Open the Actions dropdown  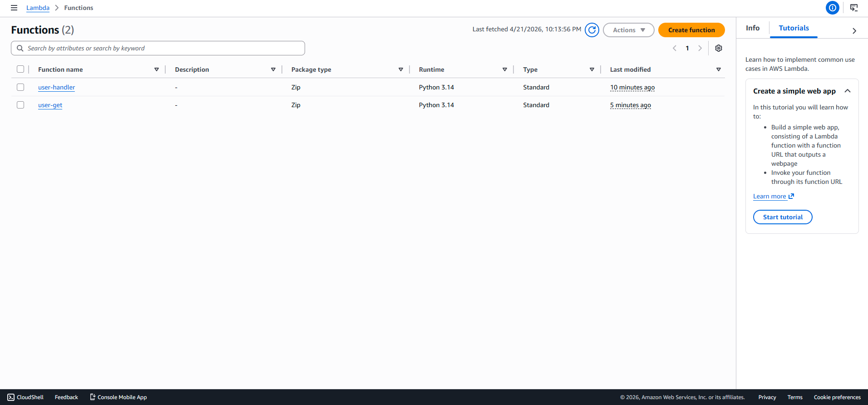[629, 30]
